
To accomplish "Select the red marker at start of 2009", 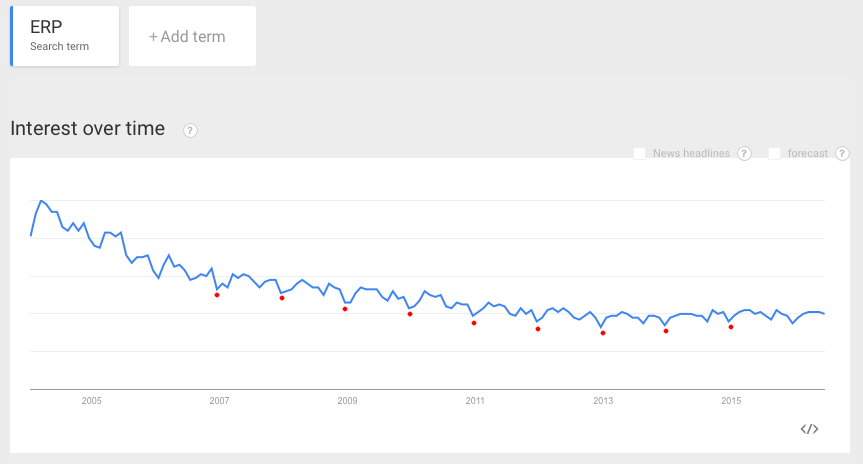I will click(x=345, y=309).
